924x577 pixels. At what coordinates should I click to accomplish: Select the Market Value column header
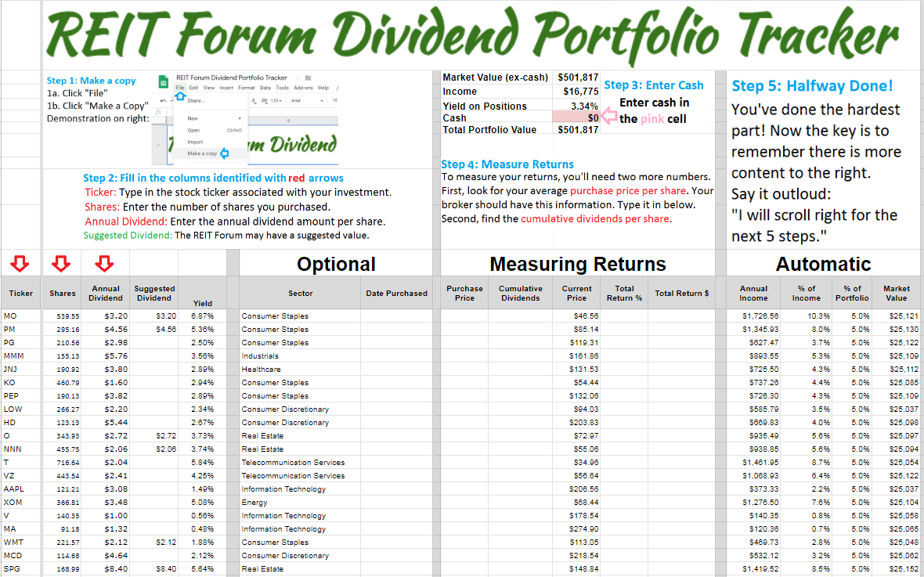[897, 293]
